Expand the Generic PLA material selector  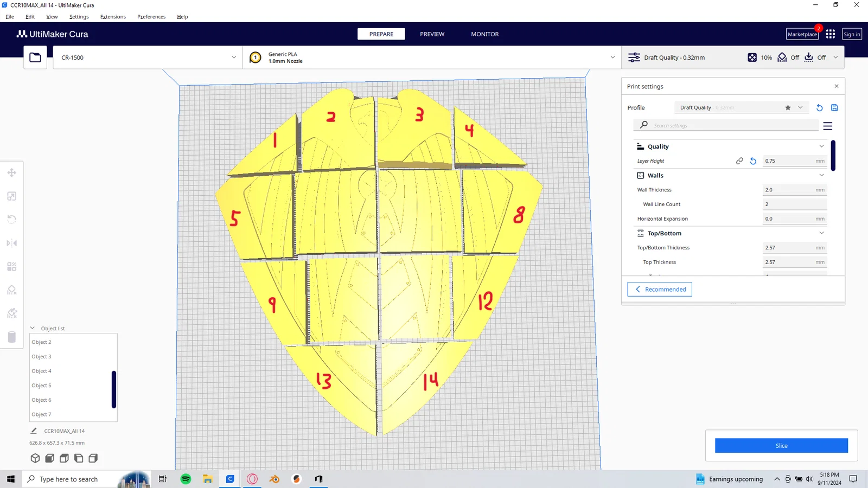click(x=432, y=57)
